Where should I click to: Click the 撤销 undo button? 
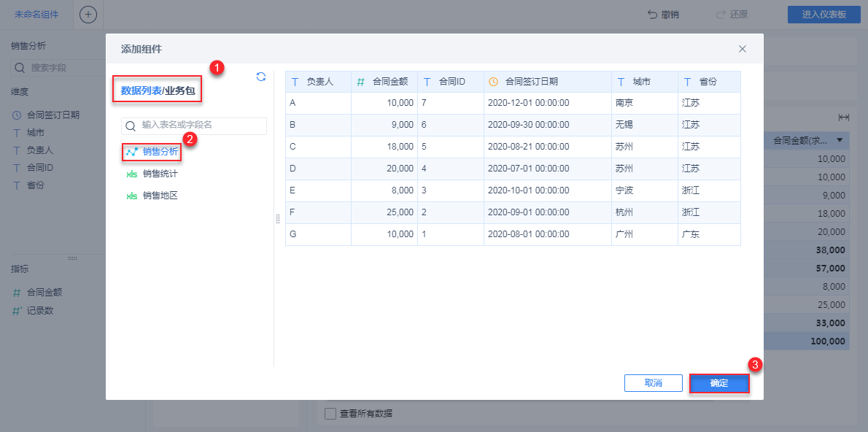pos(663,15)
